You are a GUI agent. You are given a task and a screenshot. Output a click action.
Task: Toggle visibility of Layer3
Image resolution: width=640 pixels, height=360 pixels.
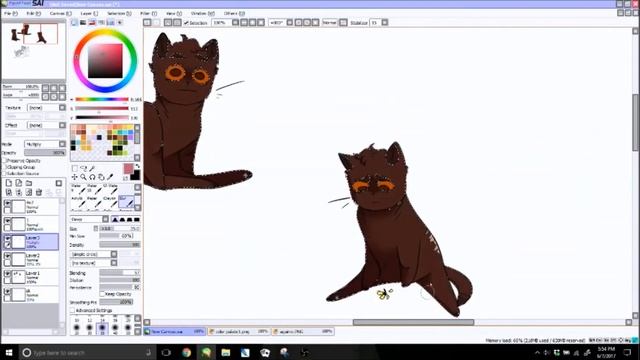[7, 238]
